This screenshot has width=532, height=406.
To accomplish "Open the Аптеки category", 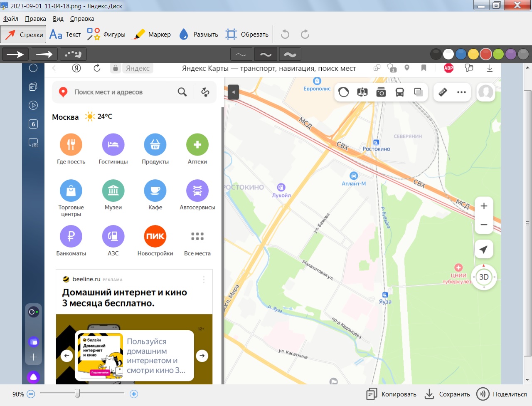I will pos(197,149).
